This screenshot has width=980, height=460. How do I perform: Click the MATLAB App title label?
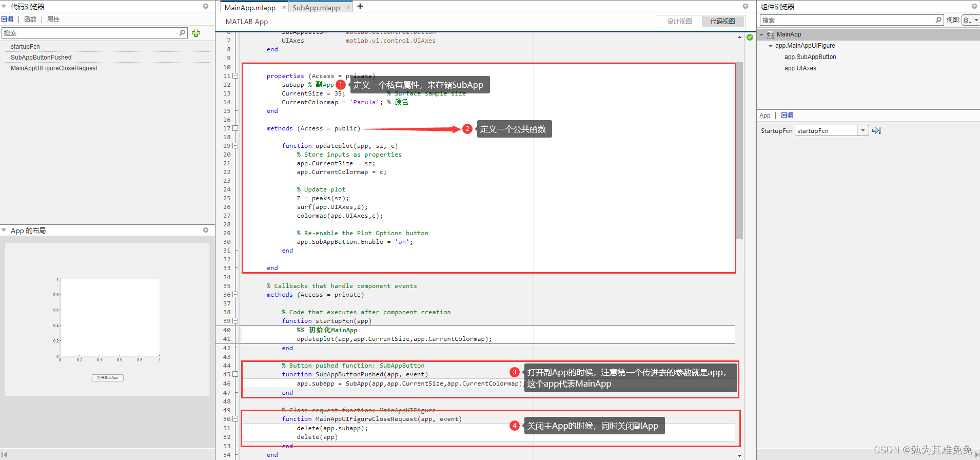[246, 22]
